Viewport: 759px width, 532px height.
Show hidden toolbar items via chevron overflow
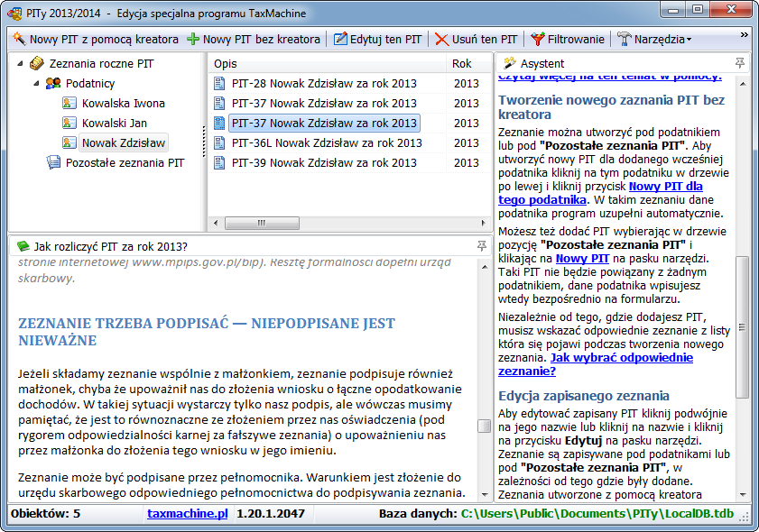[744, 34]
